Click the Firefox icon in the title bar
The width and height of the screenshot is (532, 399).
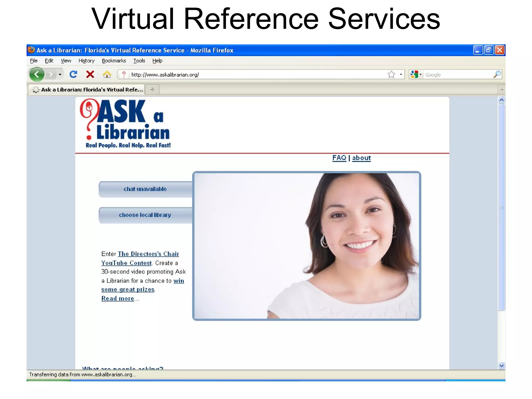(x=31, y=50)
